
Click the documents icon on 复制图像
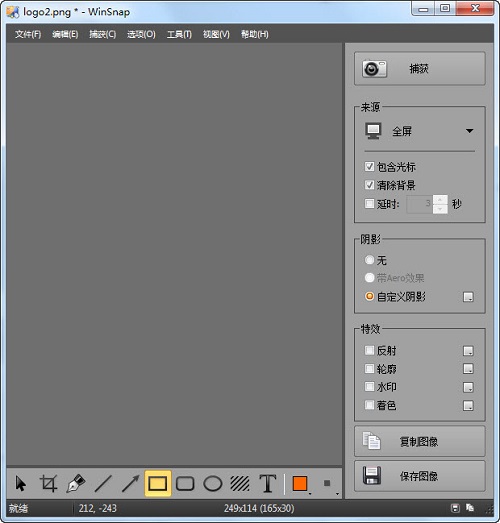point(371,441)
